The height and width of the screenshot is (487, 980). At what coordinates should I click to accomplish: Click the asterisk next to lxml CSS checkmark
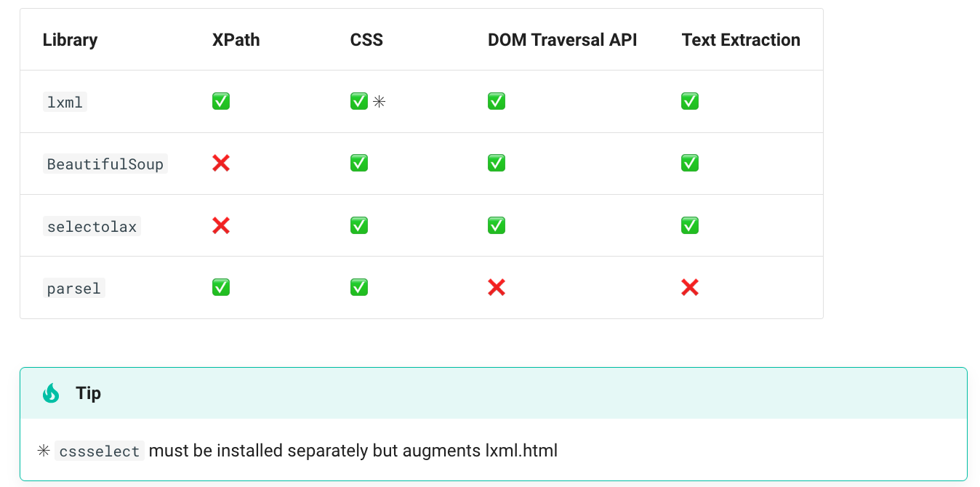[379, 102]
